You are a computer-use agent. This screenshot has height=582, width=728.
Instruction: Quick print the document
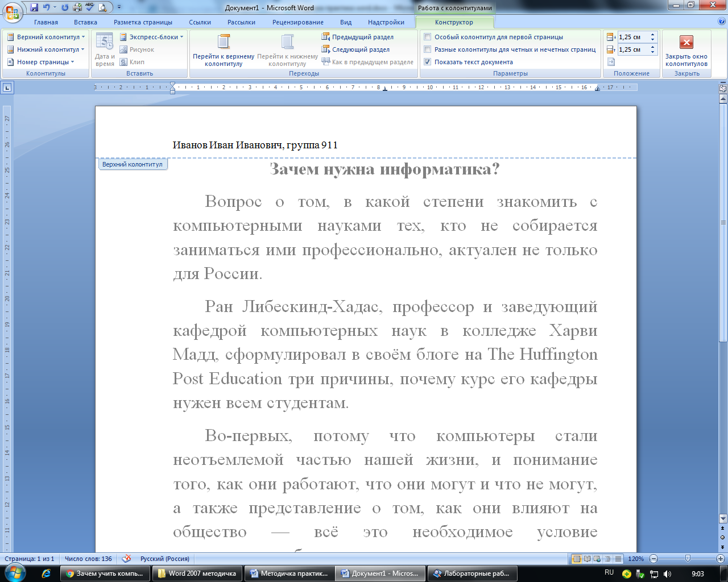(x=77, y=7)
